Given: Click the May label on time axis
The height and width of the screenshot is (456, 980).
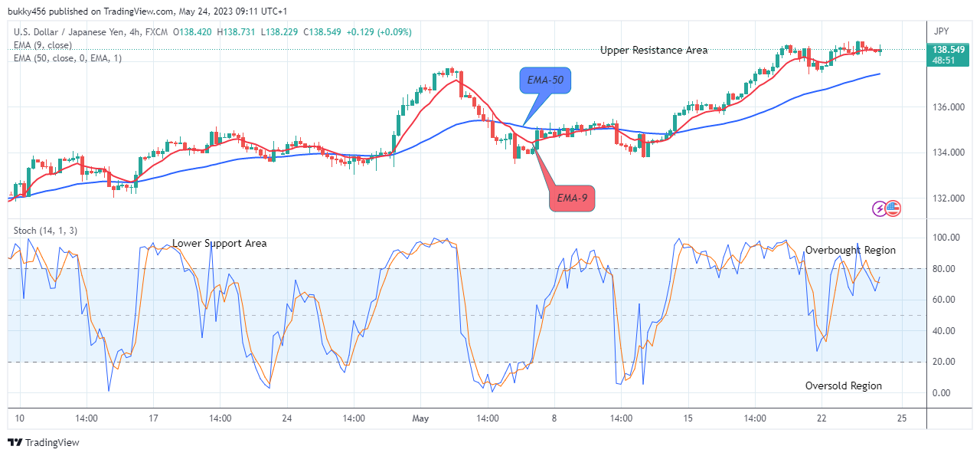Looking at the screenshot, I should click(x=421, y=418).
